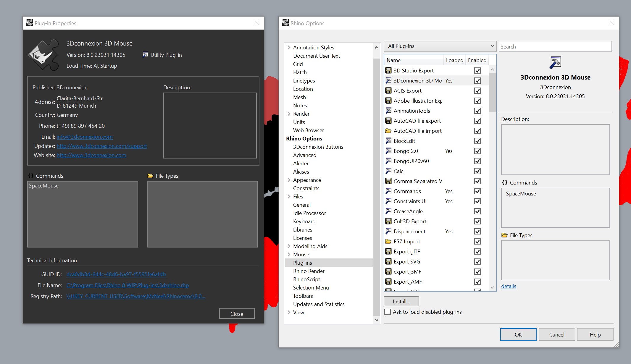The image size is (631, 364).
Task: Click the Bongo 2.0 plug-in icon
Action: pos(388,151)
